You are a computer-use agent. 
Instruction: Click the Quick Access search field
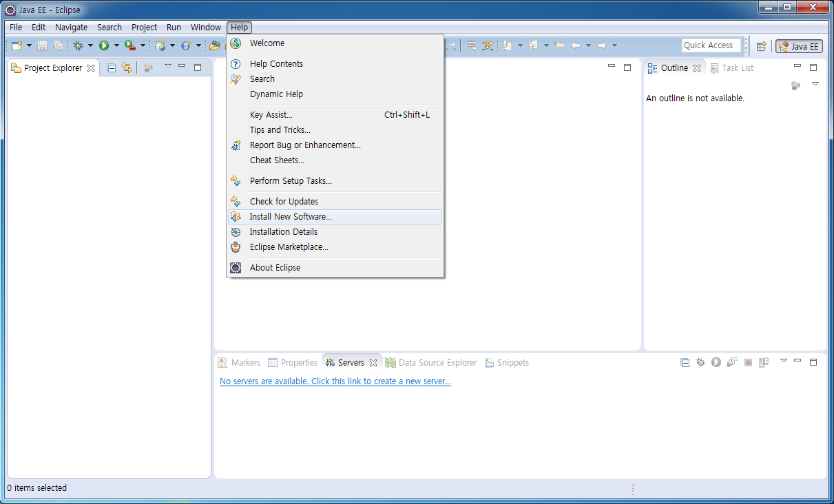pyautogui.click(x=711, y=45)
